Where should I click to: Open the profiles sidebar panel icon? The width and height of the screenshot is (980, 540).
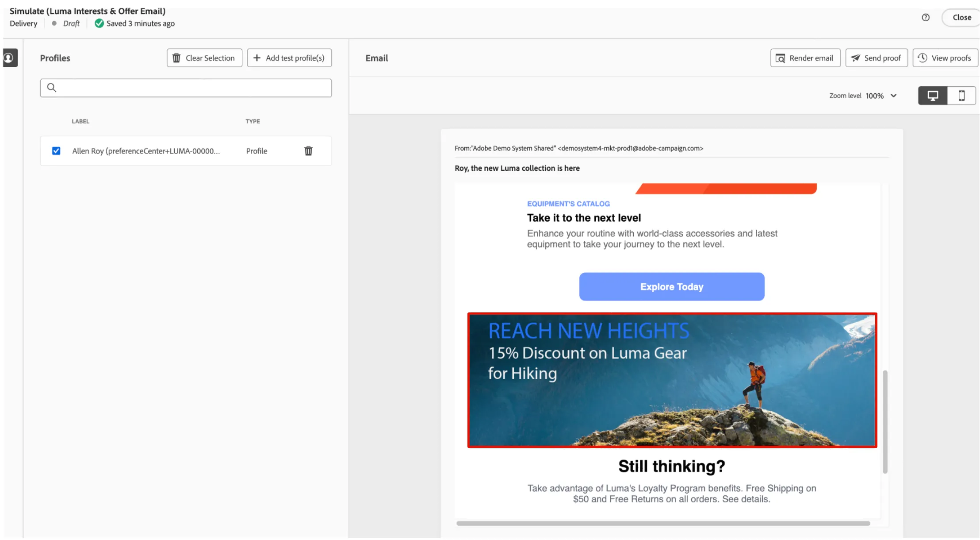pos(10,58)
